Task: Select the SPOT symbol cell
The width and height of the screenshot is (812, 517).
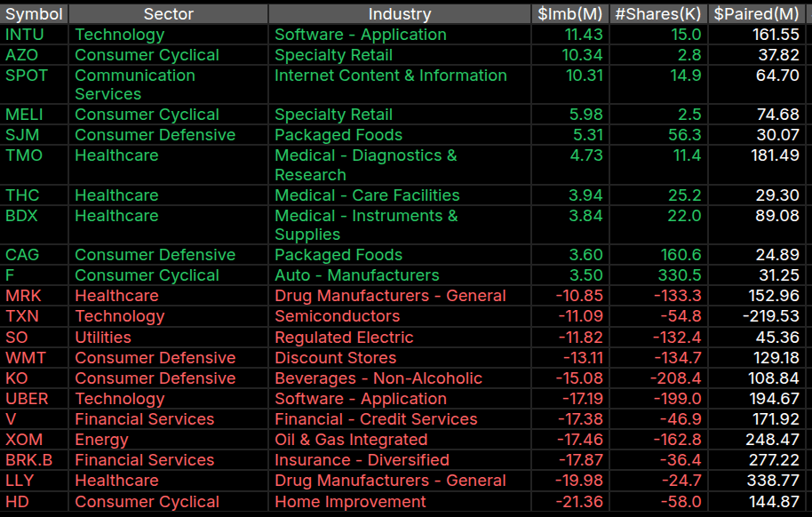Action: [34, 84]
